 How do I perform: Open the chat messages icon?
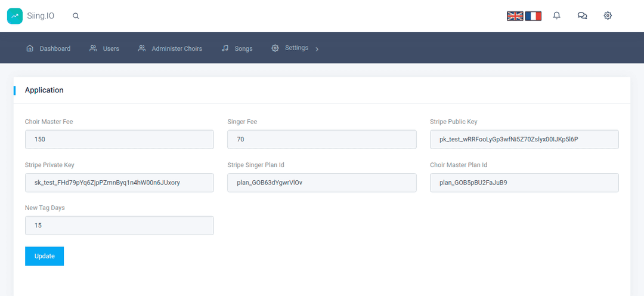click(x=582, y=16)
